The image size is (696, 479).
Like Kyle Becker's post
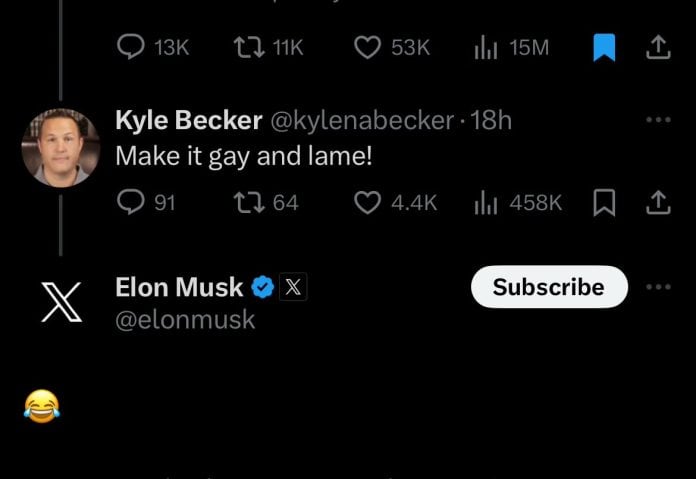click(x=369, y=203)
